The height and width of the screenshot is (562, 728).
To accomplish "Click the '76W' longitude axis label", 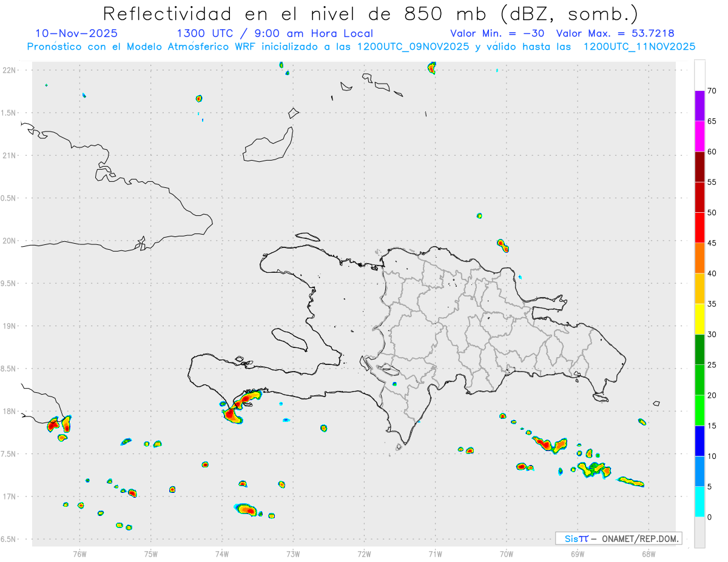I will coord(79,553).
